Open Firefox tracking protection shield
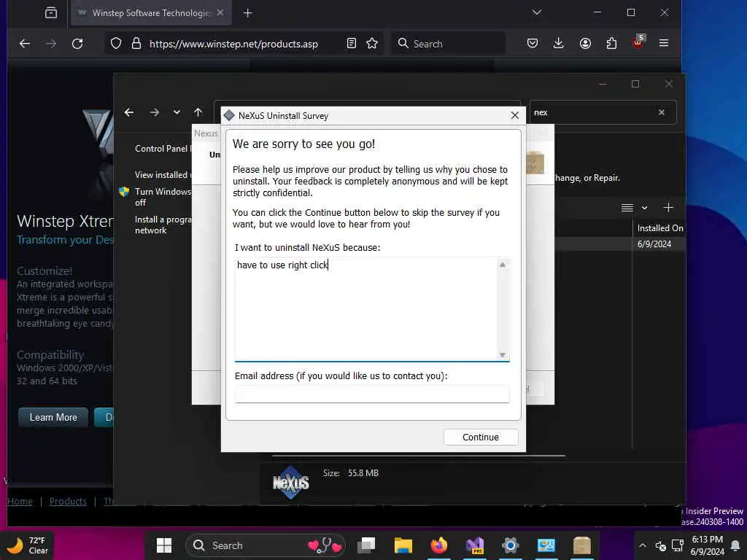747x560 pixels. [116, 44]
